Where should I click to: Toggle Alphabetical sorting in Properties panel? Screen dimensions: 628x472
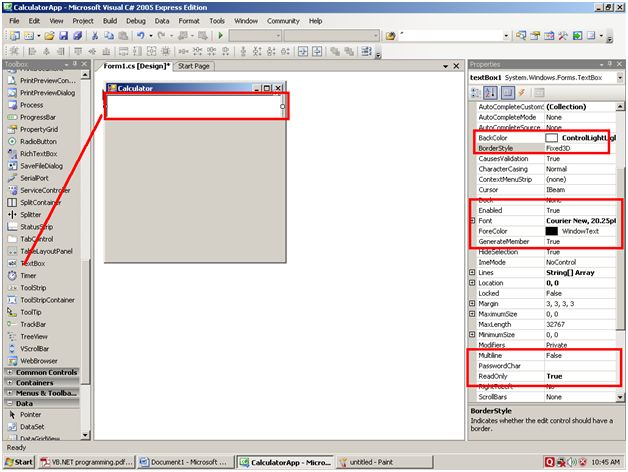click(490, 93)
